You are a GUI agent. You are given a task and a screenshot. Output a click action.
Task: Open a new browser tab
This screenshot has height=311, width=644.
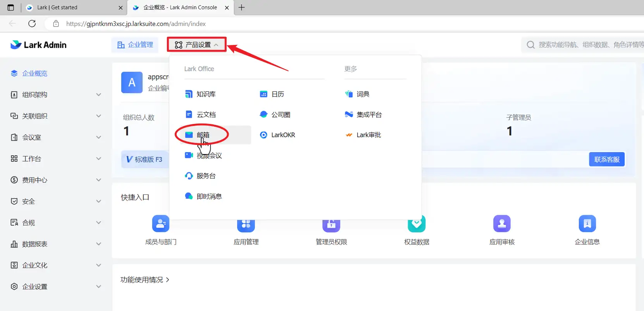[x=241, y=7]
